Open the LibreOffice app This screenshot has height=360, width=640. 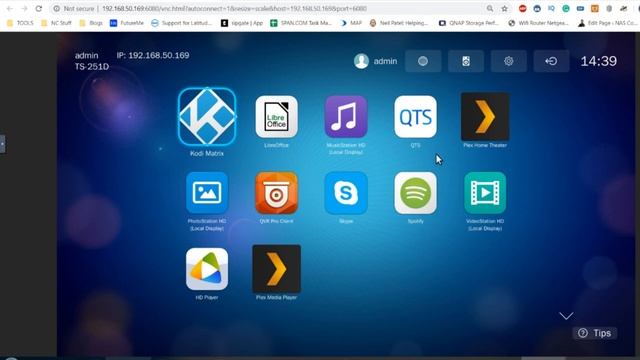click(x=276, y=117)
